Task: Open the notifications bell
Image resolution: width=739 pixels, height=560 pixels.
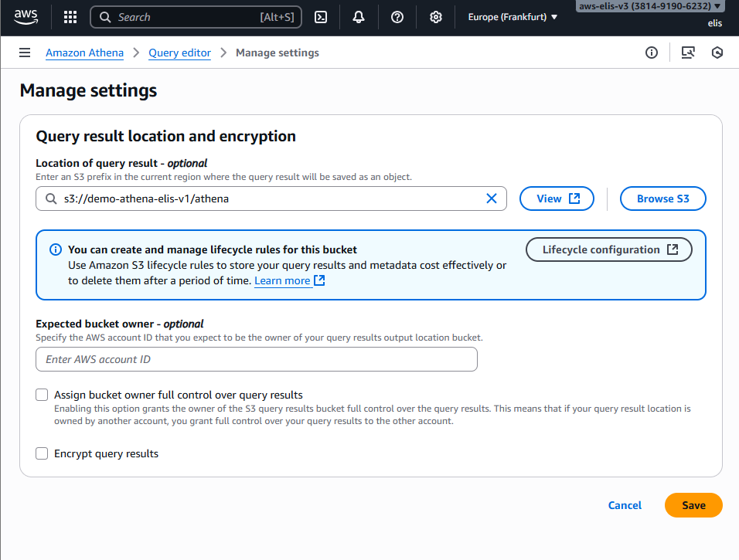Action: tap(359, 17)
